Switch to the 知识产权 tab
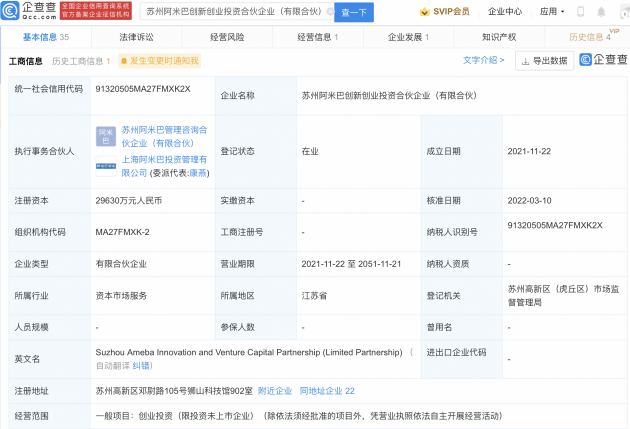Image resolution: width=630 pixels, height=429 pixels. pos(499,37)
